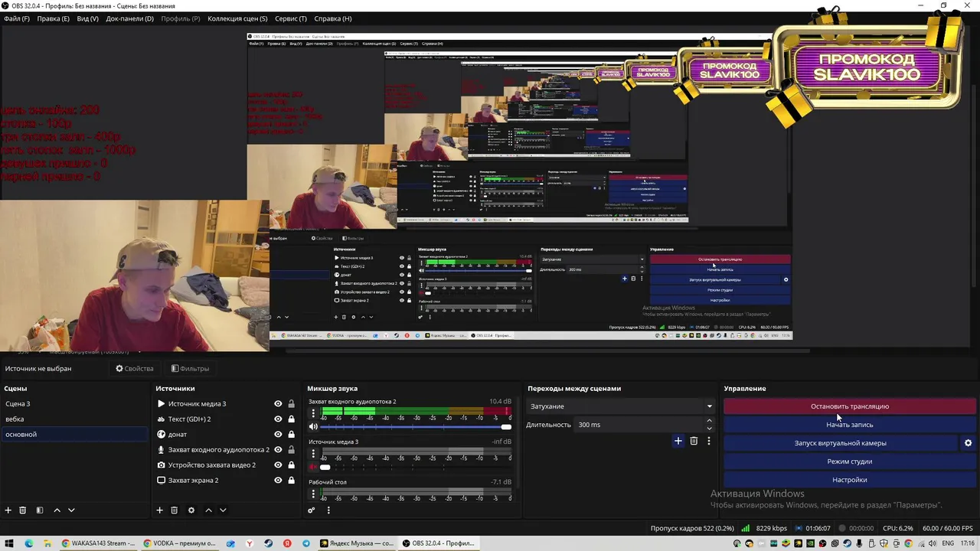Open the options dots for the Рабочий стол mixer channel
Viewport: 980px width, 551px height.
coord(313,494)
